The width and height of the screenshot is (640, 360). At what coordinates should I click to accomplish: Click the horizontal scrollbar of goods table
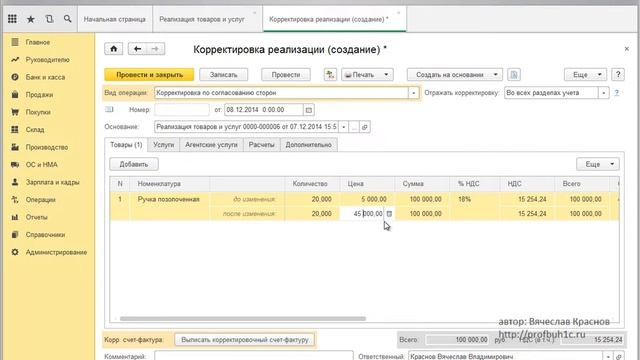coord(243,318)
